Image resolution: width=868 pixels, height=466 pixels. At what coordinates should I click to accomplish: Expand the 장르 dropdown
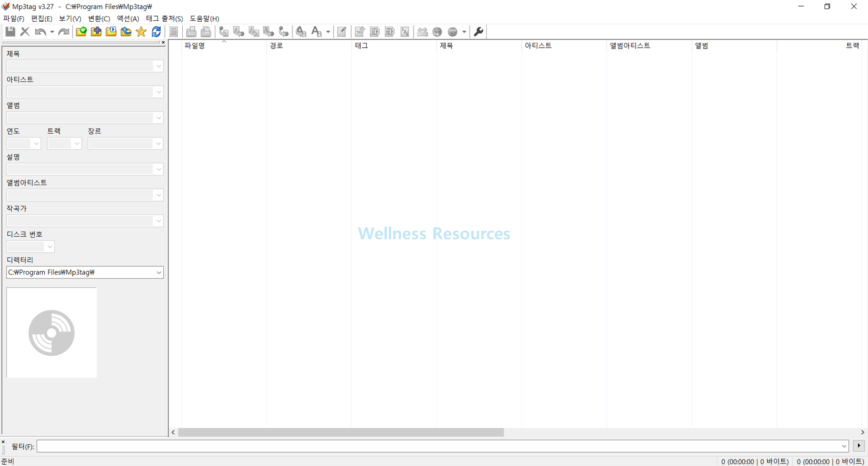pos(158,144)
